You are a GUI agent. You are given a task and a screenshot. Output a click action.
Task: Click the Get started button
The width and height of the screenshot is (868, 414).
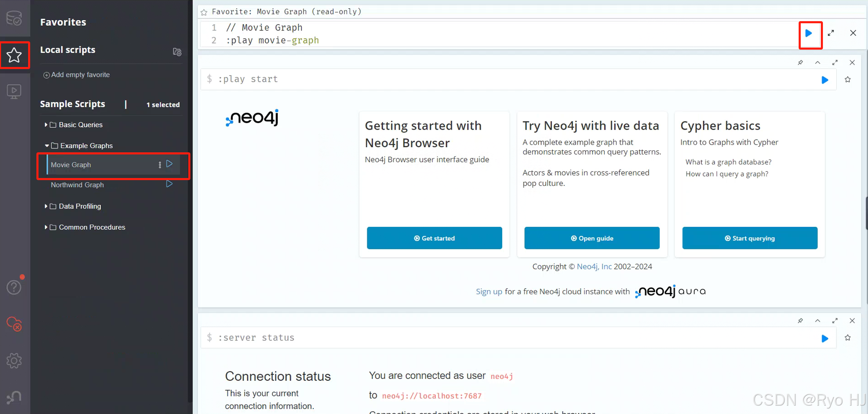coord(434,238)
